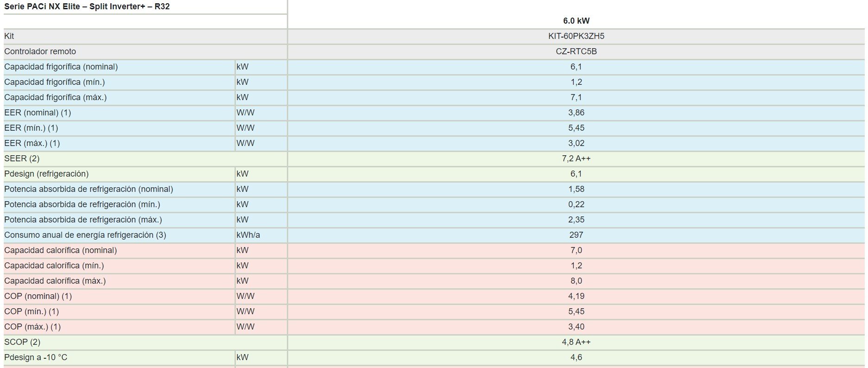Screen dimensions: 868x368
Task: Click the W/W unit in COP (máx.) row
Action: [x=245, y=327]
